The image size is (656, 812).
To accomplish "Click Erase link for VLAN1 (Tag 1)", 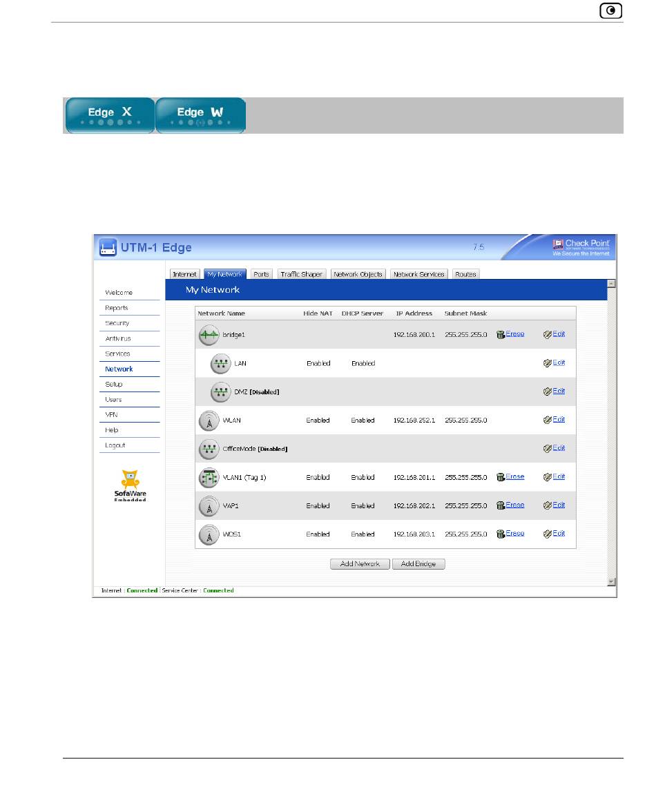I will coord(515,476).
